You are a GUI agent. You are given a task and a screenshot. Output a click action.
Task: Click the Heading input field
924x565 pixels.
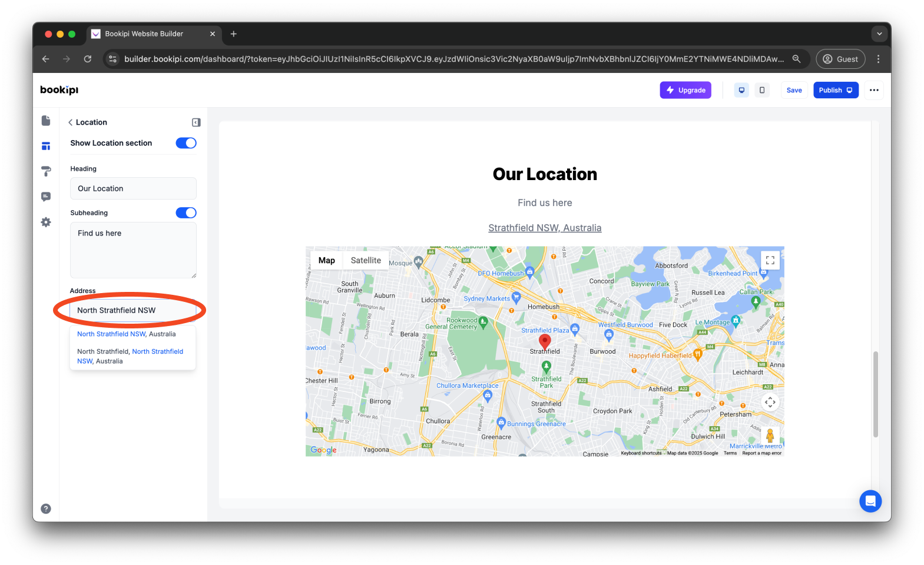coord(133,188)
